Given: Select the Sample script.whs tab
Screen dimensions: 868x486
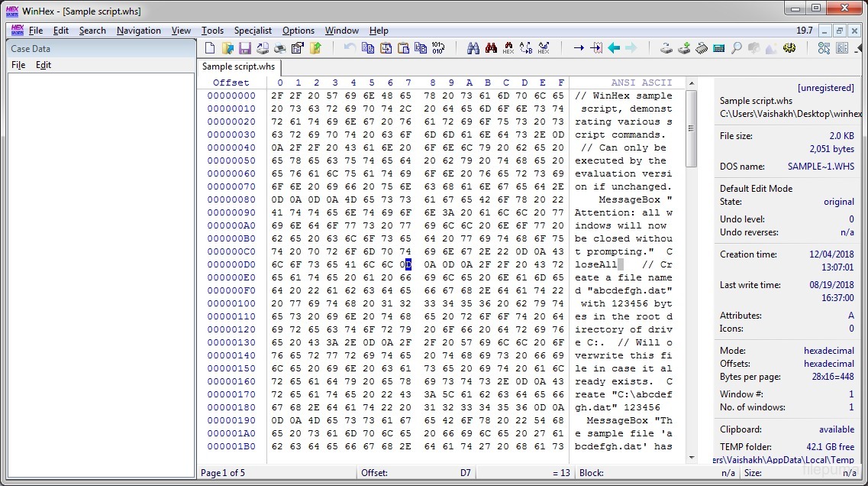Looking at the screenshot, I should tap(238, 66).
